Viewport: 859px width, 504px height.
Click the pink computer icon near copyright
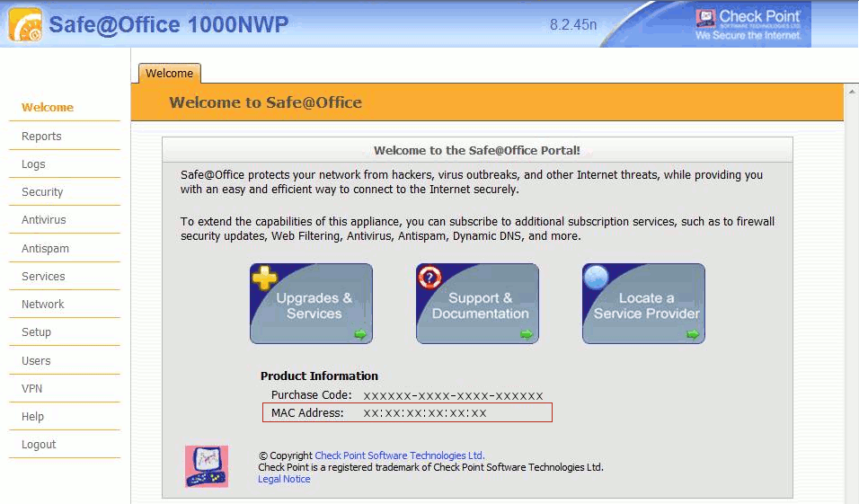pyautogui.click(x=207, y=466)
